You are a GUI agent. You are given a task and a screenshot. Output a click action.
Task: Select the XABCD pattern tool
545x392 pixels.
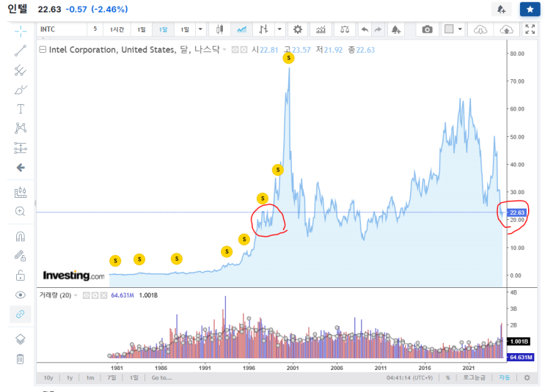(21, 128)
